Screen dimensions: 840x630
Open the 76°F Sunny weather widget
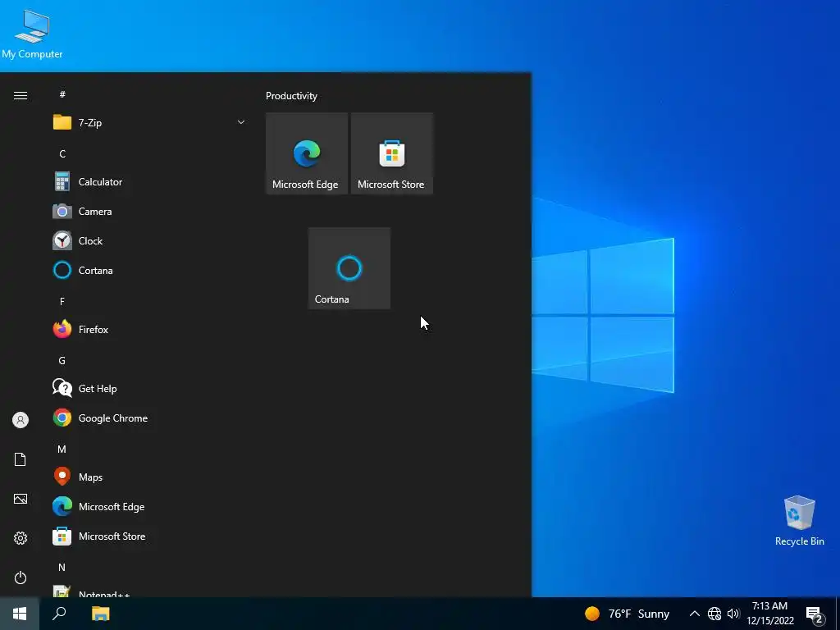point(628,614)
